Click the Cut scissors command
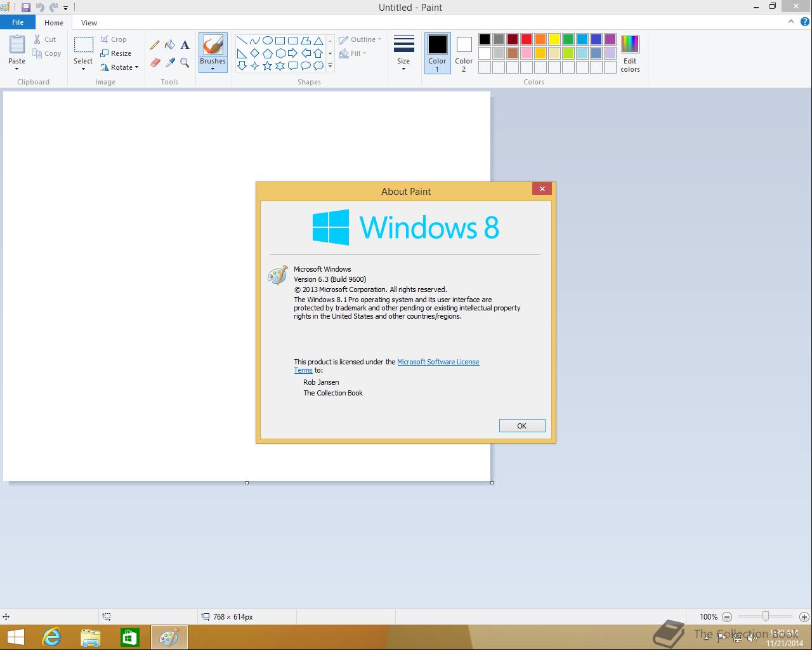Viewport: 812px width, 650px height. pos(45,39)
